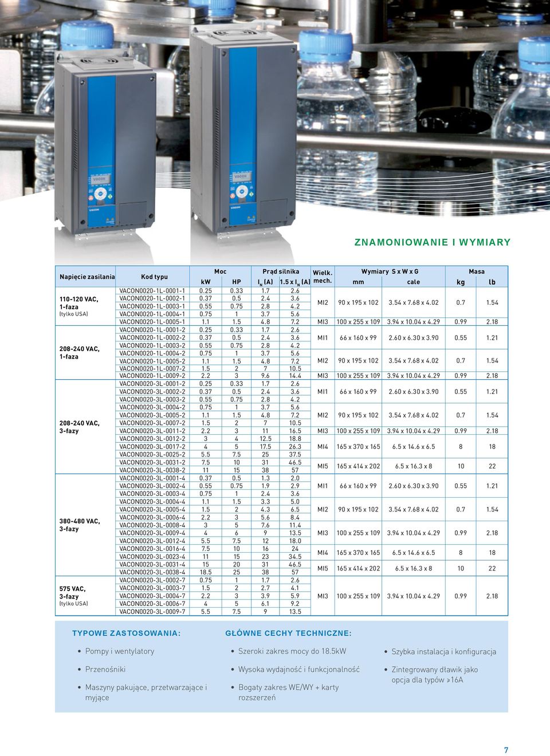Click the kW sub-header

pos(206,282)
